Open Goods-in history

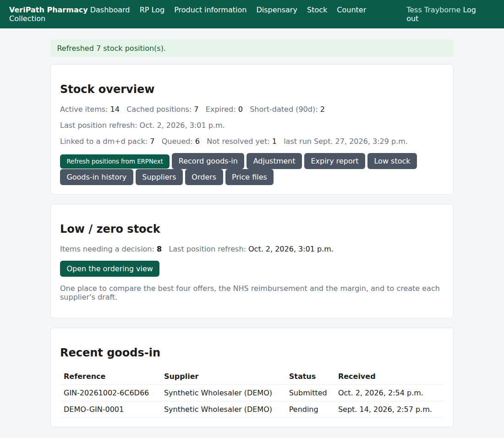coord(96,177)
